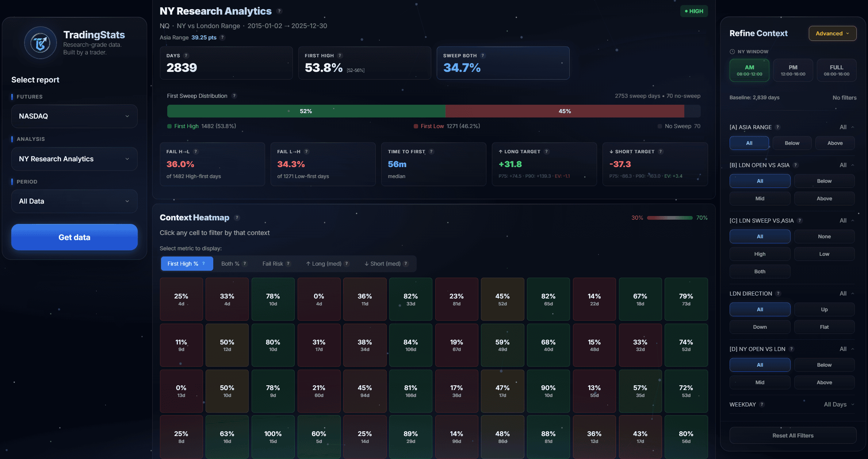Click the TradingStats logo icon
The image size is (868, 459).
click(x=41, y=43)
